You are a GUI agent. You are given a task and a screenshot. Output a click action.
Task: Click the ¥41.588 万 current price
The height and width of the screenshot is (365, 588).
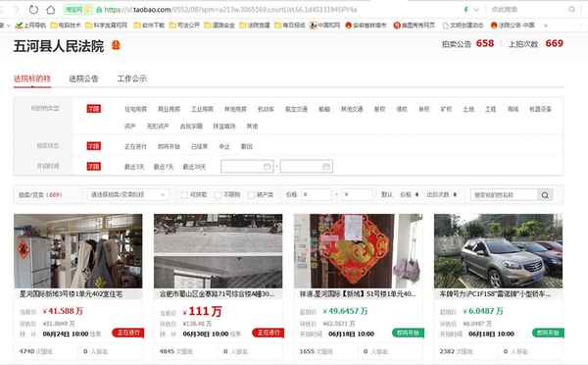63,311
